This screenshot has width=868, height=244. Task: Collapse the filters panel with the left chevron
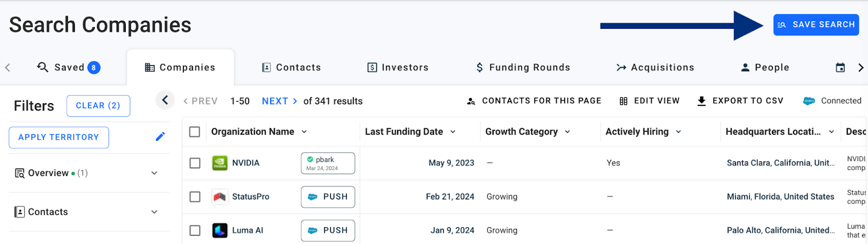point(165,100)
